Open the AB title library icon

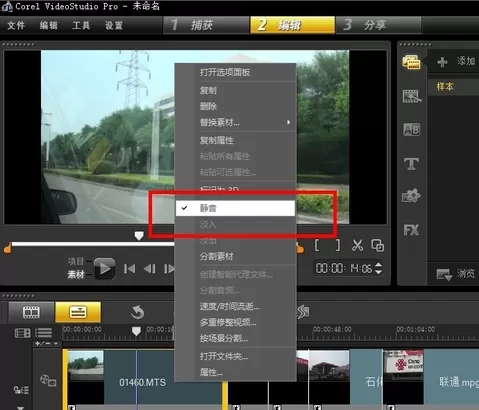(x=412, y=130)
